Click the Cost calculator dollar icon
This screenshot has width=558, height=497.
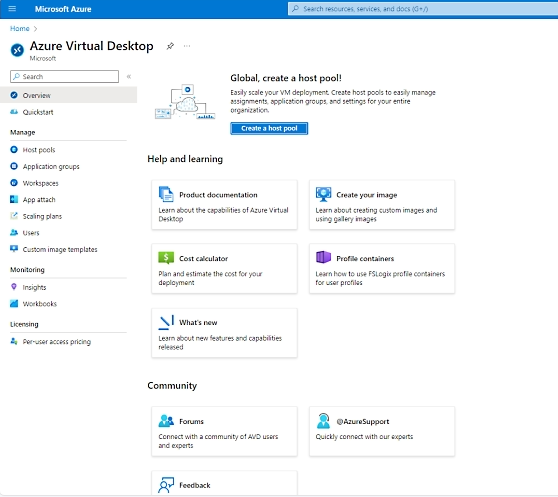[166, 258]
